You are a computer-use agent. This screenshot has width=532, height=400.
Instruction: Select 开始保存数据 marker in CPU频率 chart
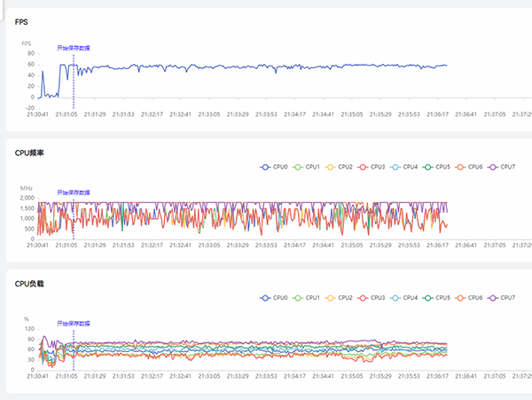(x=74, y=192)
